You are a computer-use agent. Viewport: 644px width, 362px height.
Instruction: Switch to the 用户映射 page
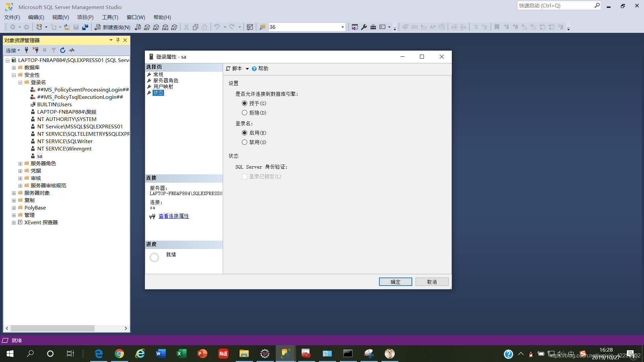coord(163,86)
